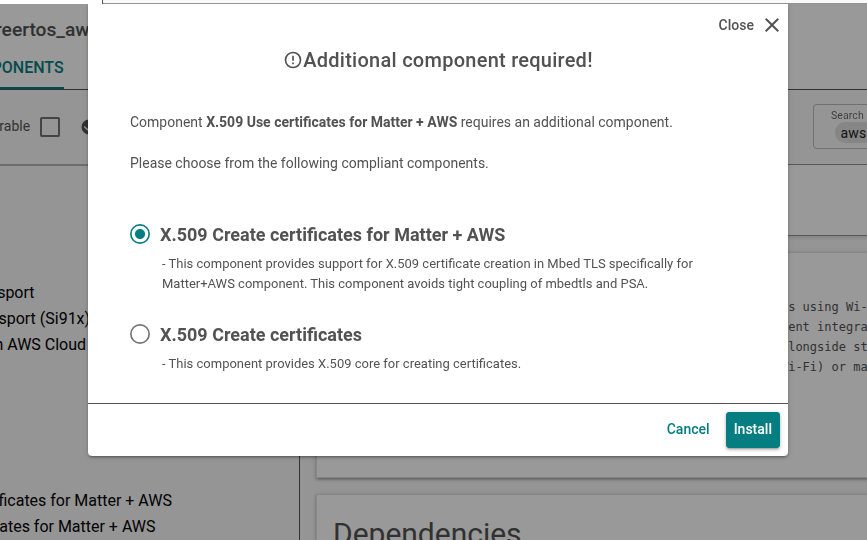Screen dimensions: 867x540
Task: Click description 'provides X.509 core for creating certificates'
Action: point(341,364)
